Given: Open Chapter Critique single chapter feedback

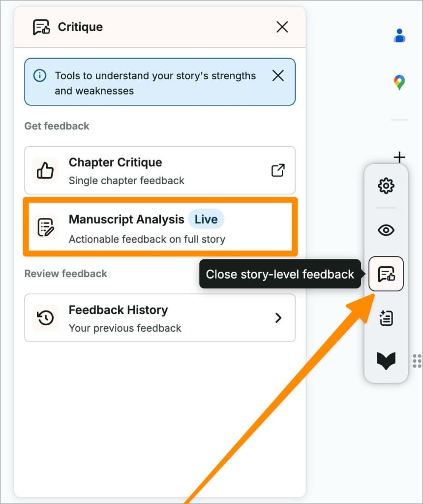Looking at the screenshot, I should click(x=160, y=170).
